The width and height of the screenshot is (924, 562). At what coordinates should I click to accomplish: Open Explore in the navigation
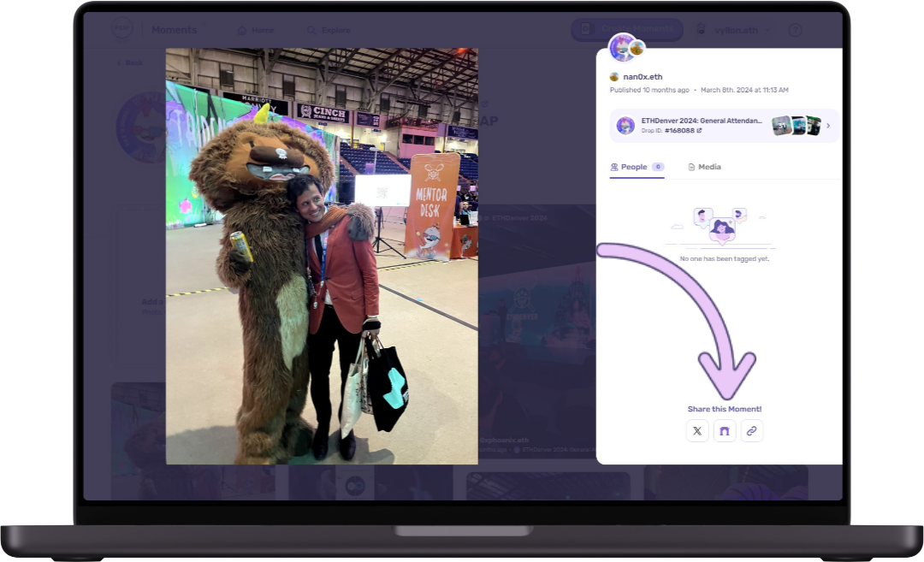point(329,30)
